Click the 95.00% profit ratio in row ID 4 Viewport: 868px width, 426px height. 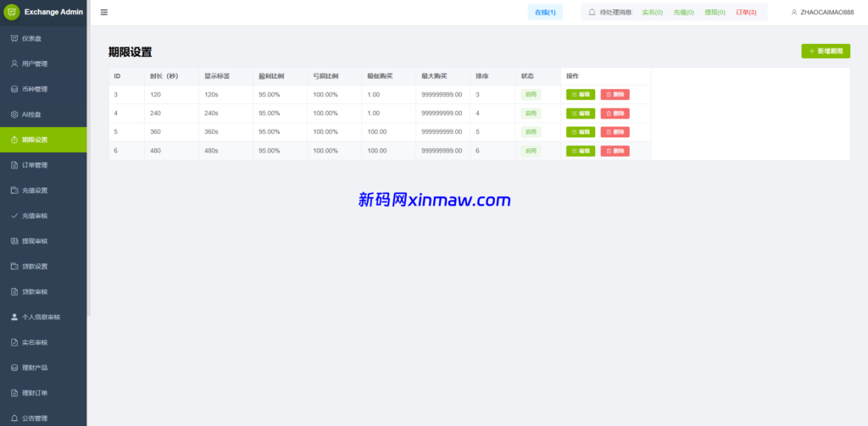269,113
